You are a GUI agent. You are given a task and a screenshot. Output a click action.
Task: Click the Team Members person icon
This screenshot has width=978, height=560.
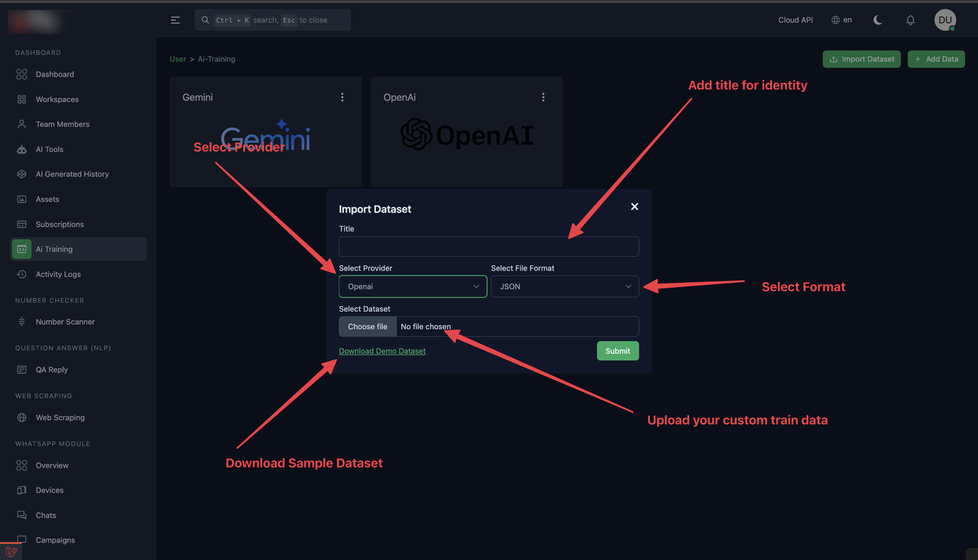[21, 124]
